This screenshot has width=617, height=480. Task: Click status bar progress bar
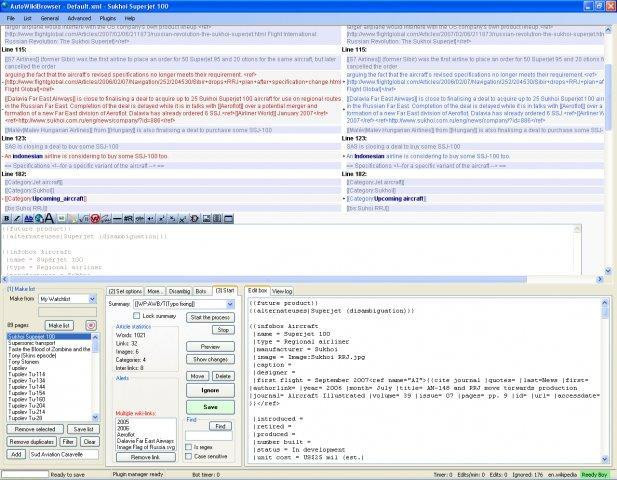coord(25,474)
